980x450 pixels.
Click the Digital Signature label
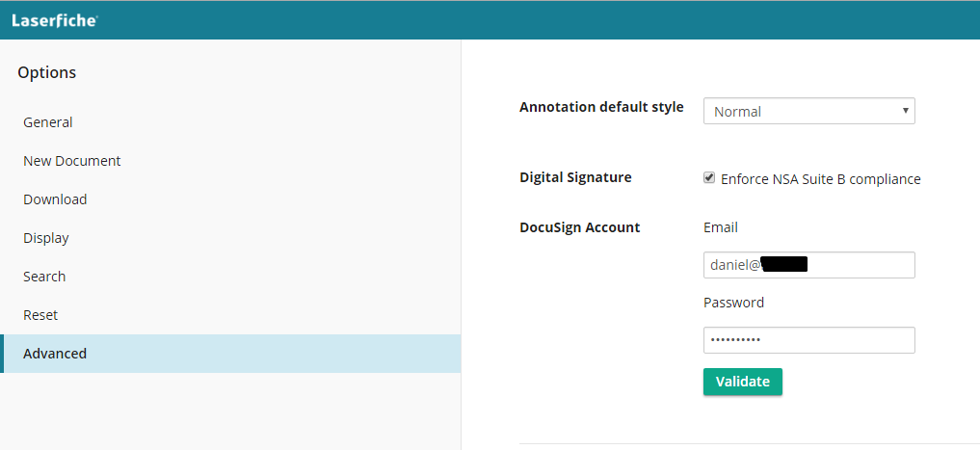(575, 177)
